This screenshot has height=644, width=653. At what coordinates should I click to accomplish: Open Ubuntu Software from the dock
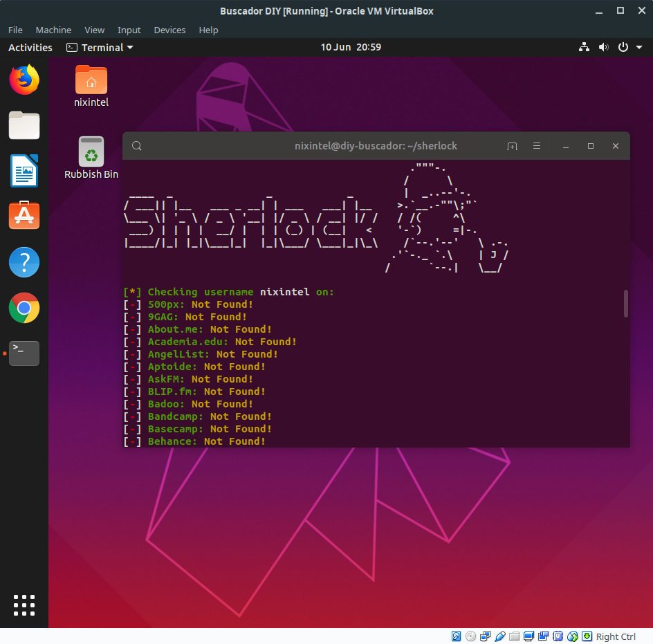click(x=24, y=215)
